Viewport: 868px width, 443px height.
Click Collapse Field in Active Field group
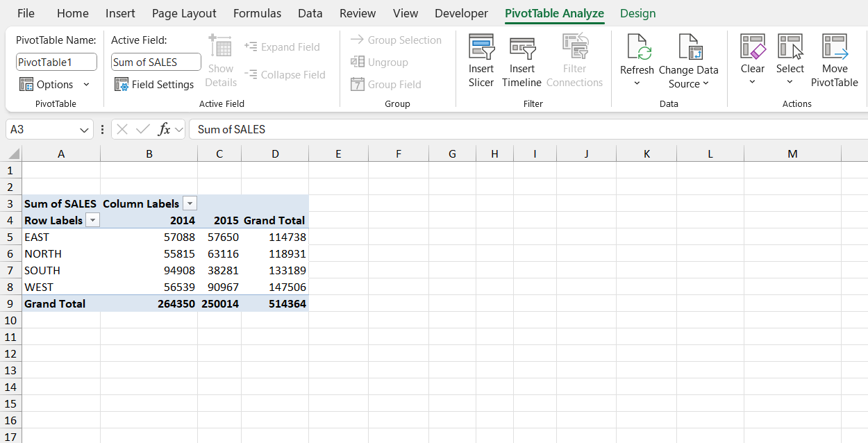(285, 74)
